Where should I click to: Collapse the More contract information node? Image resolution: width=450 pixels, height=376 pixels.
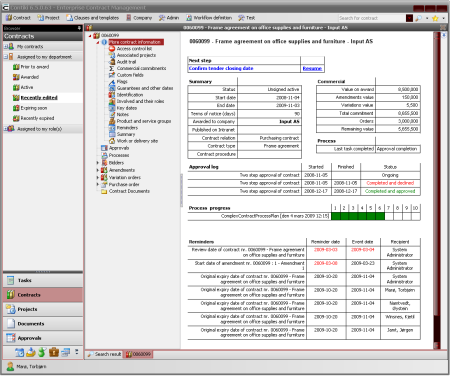tap(98, 42)
